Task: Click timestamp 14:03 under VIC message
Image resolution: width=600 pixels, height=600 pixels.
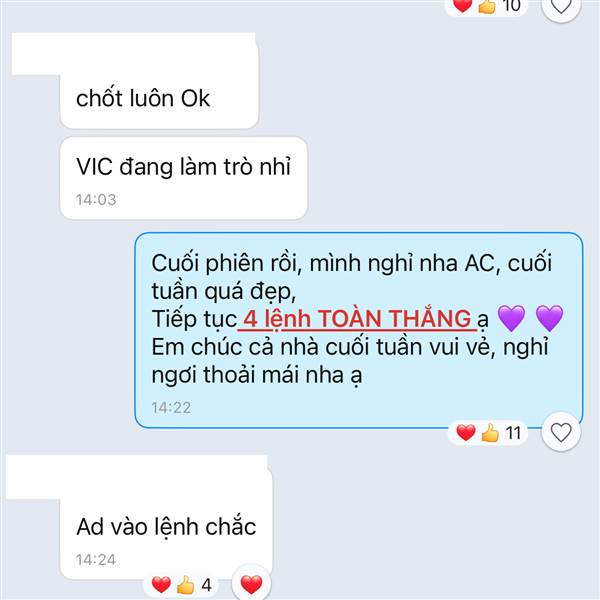Action: point(96,200)
